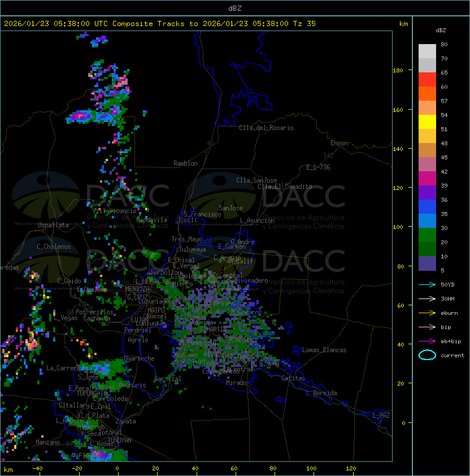Screen dimensions: 470x476
Task: Click the 'Carrizal' map label
Action: tap(168, 379)
